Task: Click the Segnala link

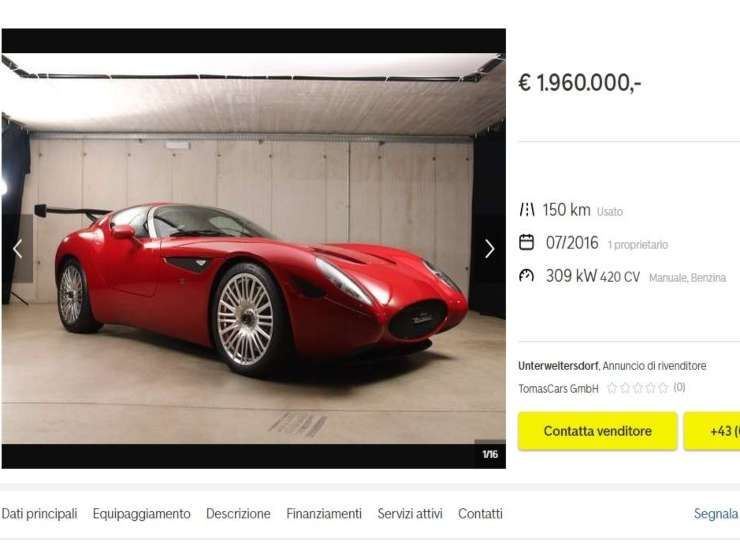Action: click(x=716, y=514)
